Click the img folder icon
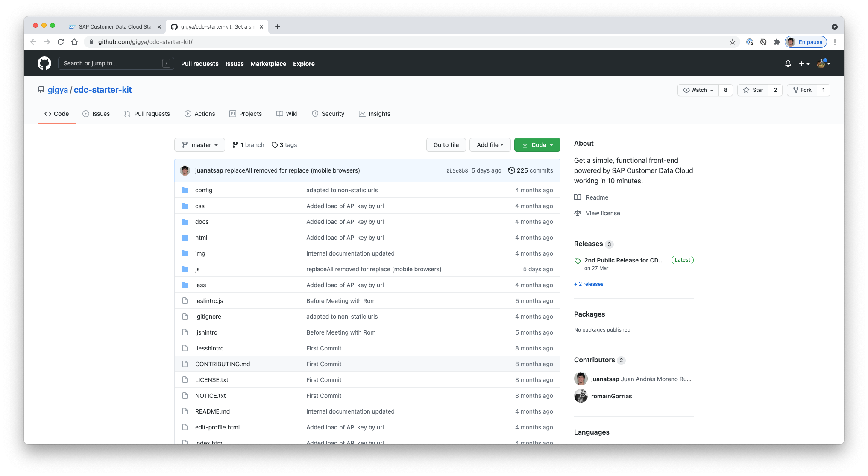868x476 pixels. (x=185, y=253)
